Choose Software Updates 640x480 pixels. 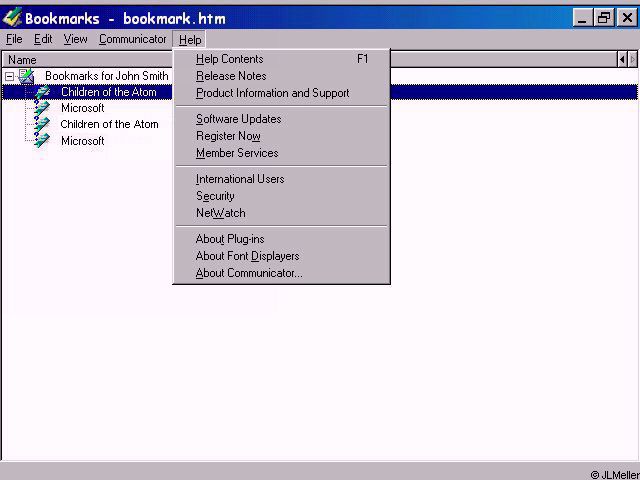tap(282, 119)
